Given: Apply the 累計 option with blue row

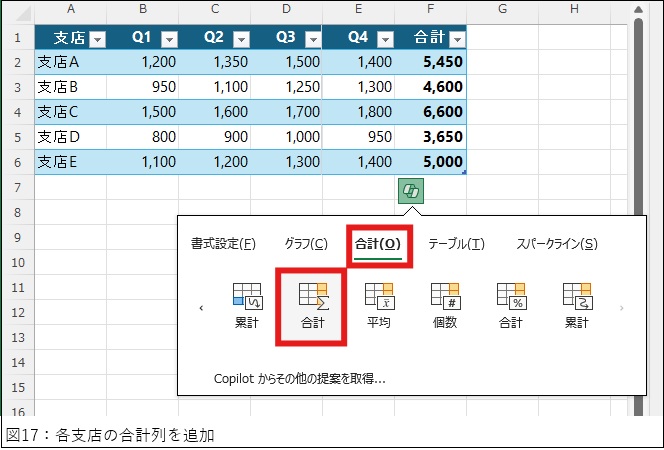Looking at the screenshot, I should 246,305.
